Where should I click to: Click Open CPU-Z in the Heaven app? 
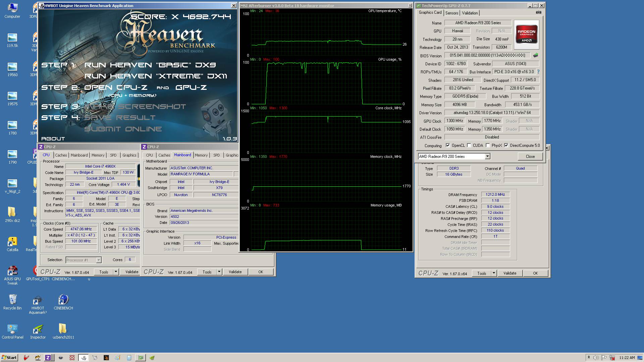[115, 87]
